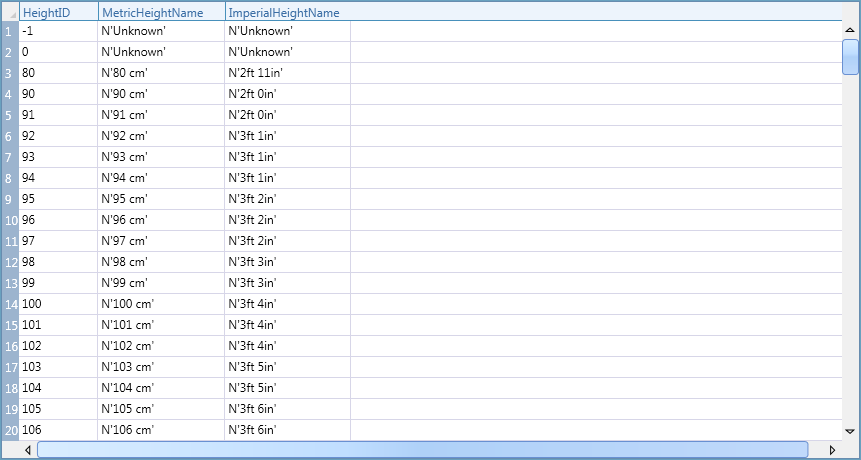Select the N'102 cm' metric cell
Image resolution: width=861 pixels, height=460 pixels.
point(161,346)
